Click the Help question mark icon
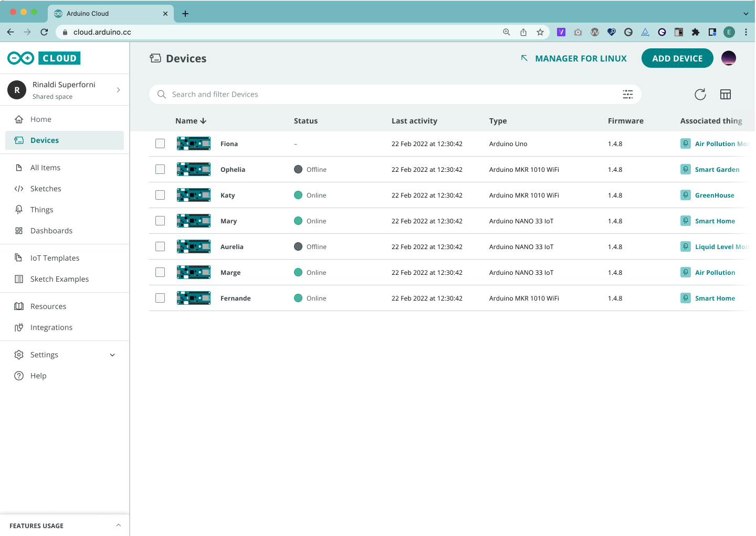The image size is (756, 536). tap(19, 376)
